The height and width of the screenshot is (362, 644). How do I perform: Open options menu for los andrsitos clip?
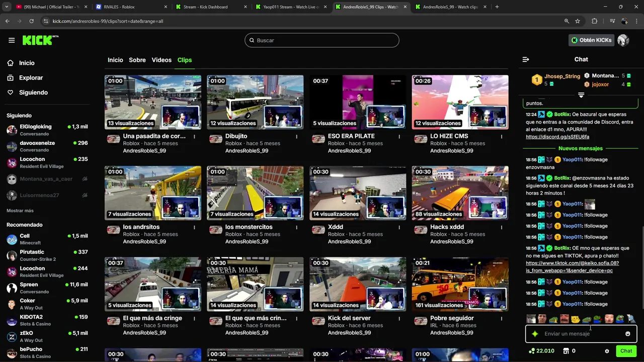pos(194,228)
